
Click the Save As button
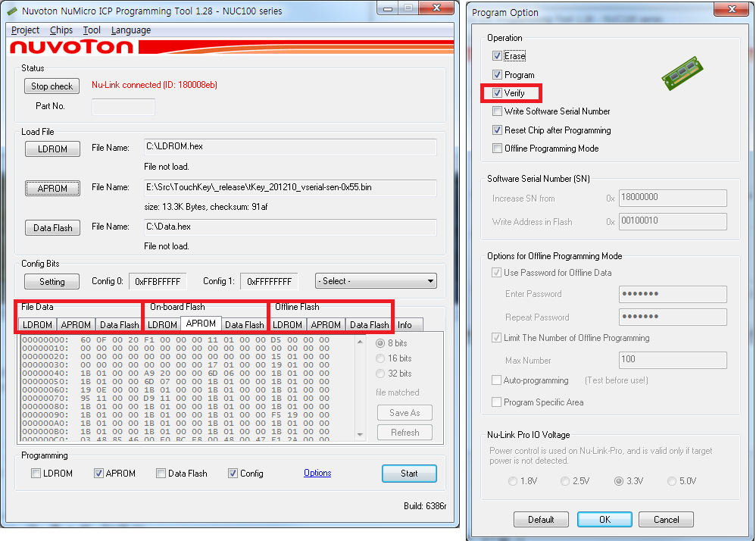click(405, 413)
